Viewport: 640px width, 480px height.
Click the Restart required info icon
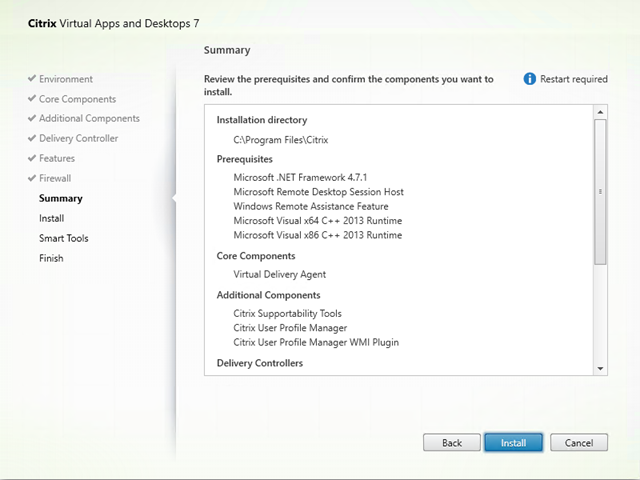pyautogui.click(x=529, y=79)
